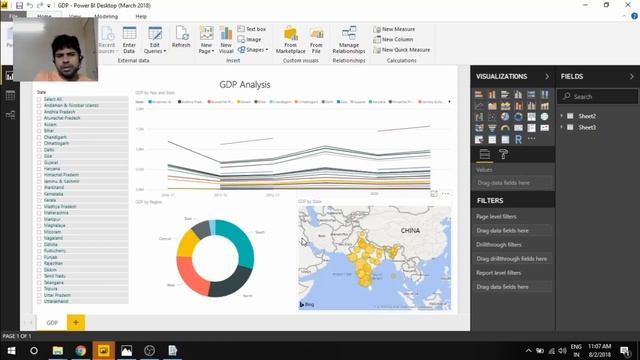Select the Donut chart visual icon
Screen dimensions: 640x360
click(518, 117)
